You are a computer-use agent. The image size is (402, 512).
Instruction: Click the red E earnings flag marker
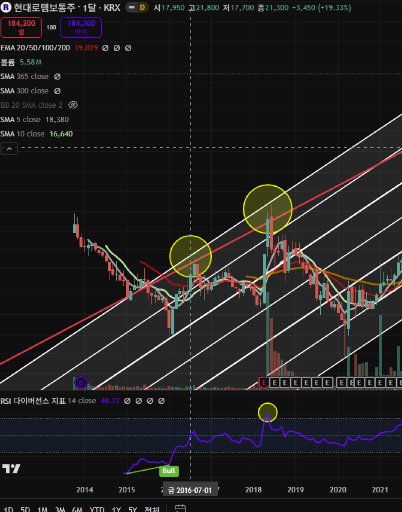pos(264,383)
